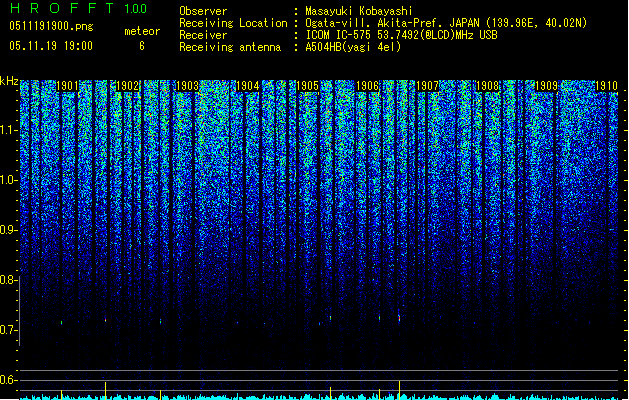Click the 0.7 frequency axis label
Screen dimensions: 629x400
coord(9,330)
